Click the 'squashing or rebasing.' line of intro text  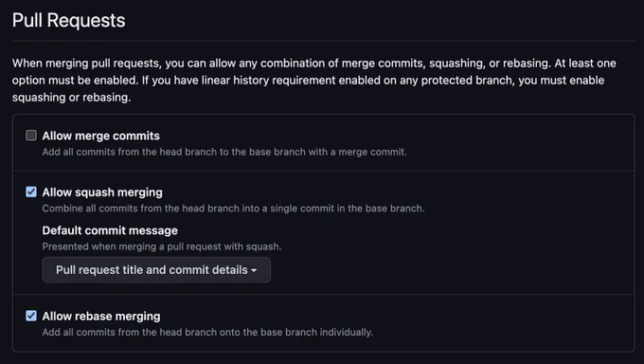pos(71,98)
